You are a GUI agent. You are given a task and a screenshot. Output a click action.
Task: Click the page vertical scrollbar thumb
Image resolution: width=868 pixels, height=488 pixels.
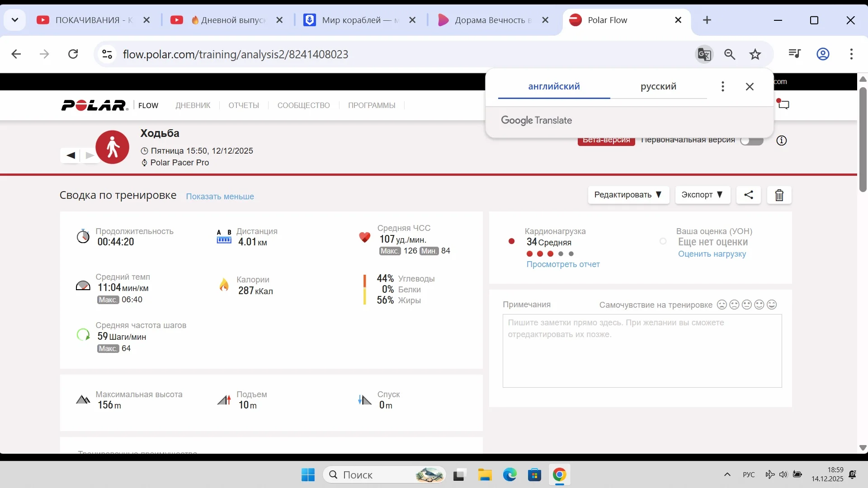[863, 140]
